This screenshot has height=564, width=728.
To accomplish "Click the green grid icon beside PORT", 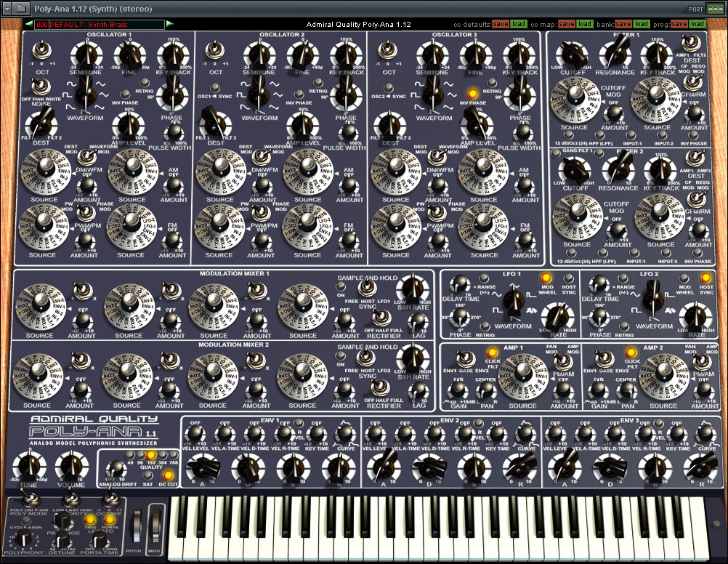I will point(714,9).
